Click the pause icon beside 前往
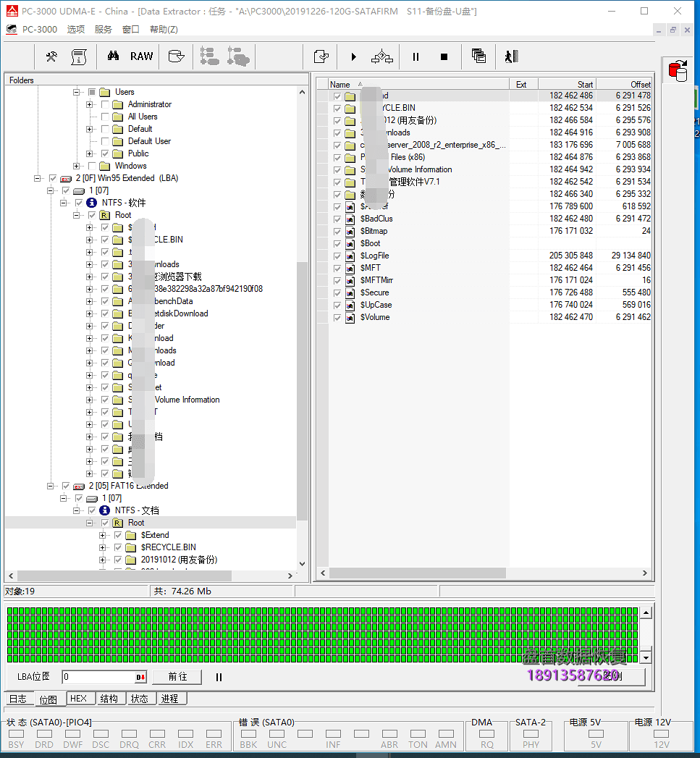 tap(219, 677)
